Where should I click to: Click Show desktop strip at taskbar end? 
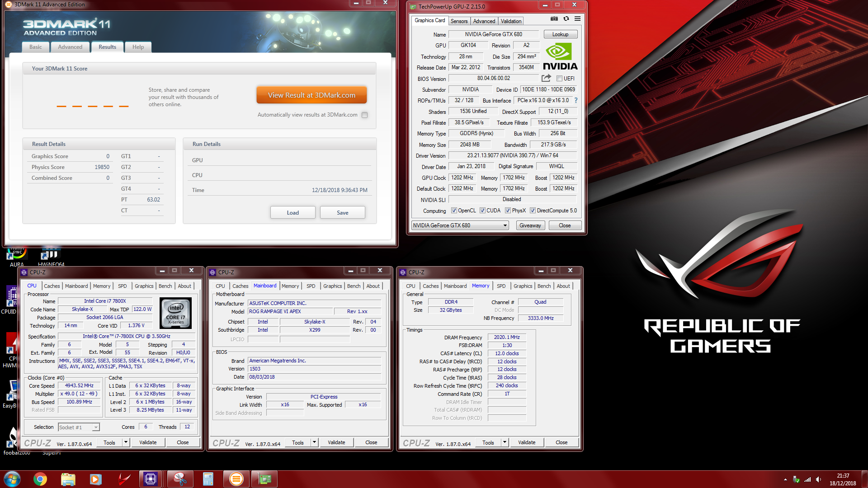click(x=864, y=479)
